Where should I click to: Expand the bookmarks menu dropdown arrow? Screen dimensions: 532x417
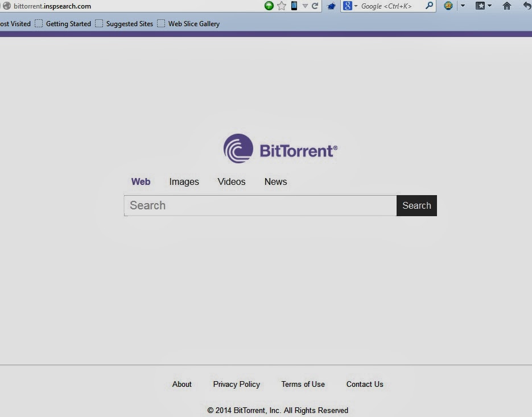pos(489,6)
